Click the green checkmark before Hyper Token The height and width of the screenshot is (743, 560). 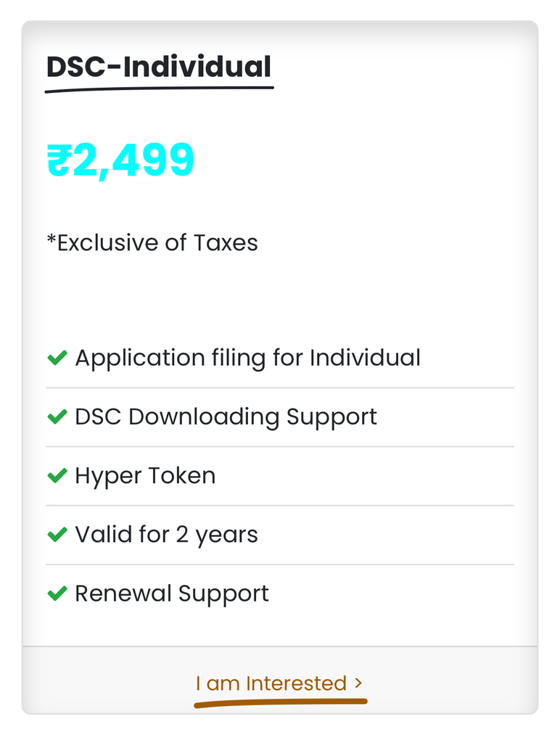(x=57, y=475)
